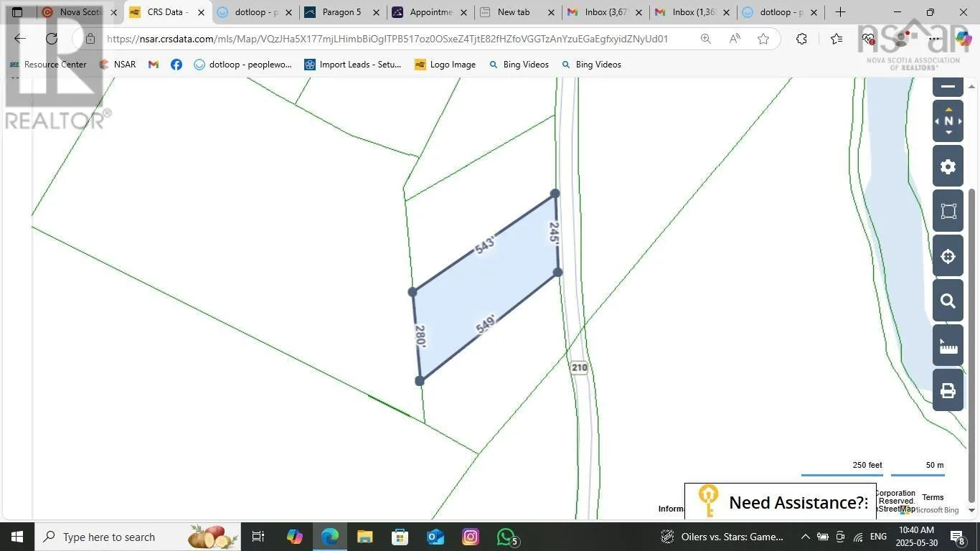Switch to the dotloop browser tab
The image size is (980, 551).
click(x=253, y=12)
